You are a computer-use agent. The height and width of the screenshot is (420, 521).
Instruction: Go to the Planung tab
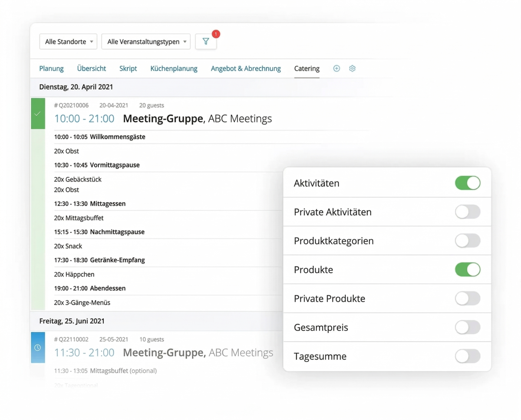point(51,69)
